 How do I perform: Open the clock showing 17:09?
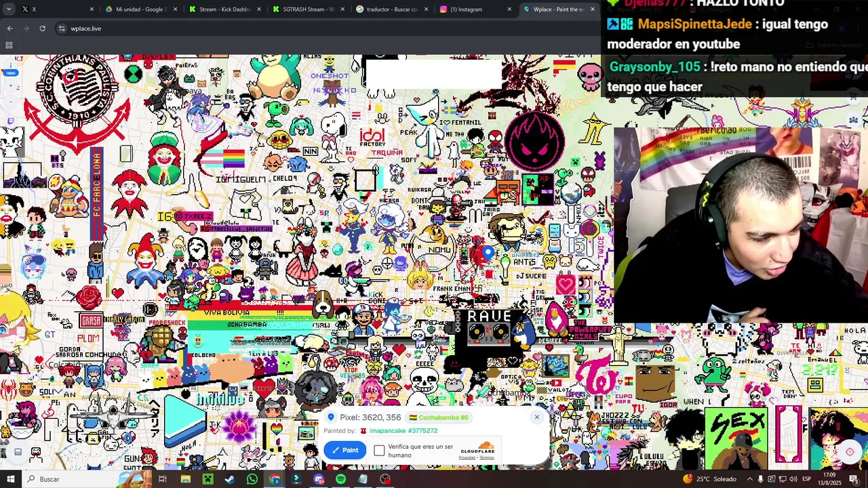[829, 479]
